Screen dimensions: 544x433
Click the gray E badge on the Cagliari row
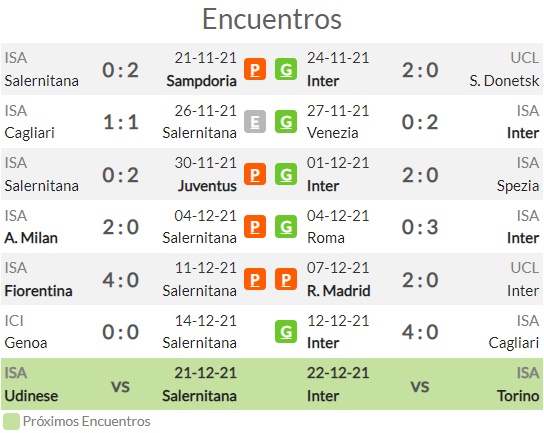[x=255, y=122]
